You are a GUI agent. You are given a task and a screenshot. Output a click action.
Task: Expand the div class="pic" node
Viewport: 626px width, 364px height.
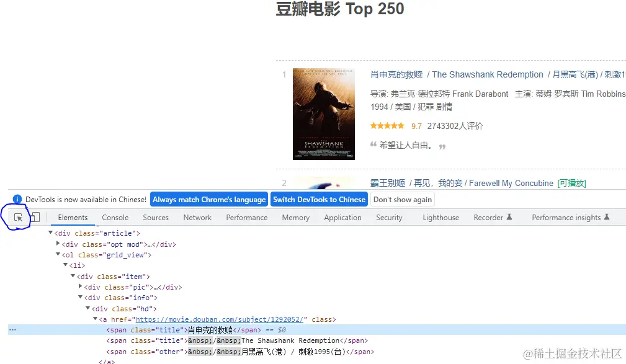(80, 286)
